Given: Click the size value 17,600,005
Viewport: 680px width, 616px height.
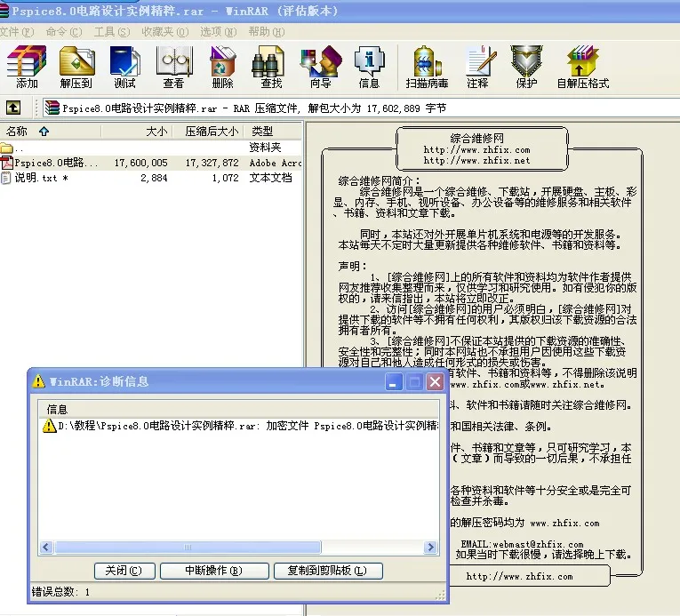Looking at the screenshot, I should (141, 163).
